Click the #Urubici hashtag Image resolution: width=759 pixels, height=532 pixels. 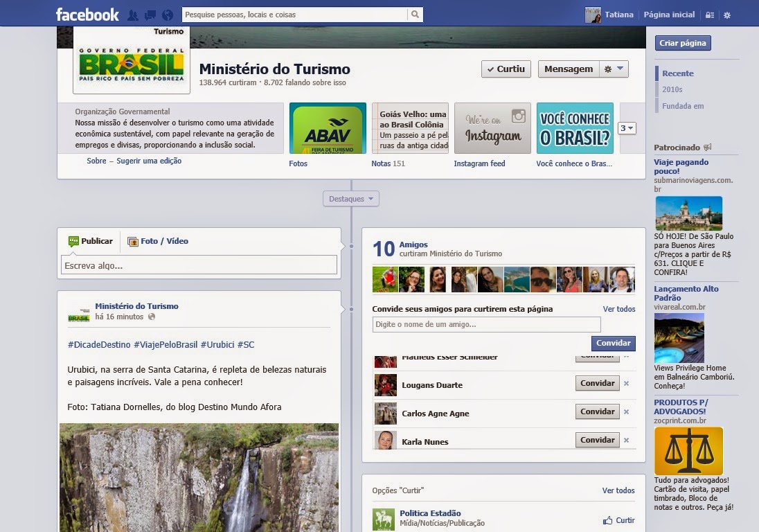point(217,345)
